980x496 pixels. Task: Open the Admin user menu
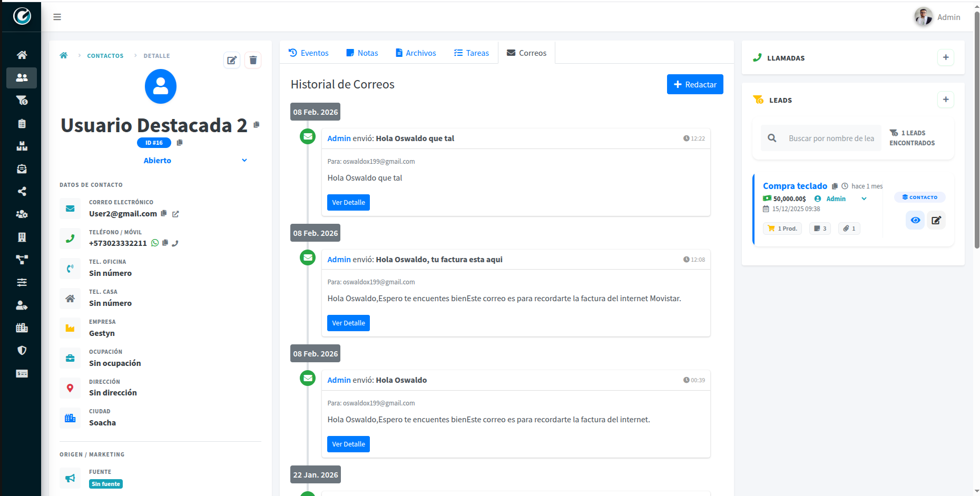pyautogui.click(x=937, y=17)
